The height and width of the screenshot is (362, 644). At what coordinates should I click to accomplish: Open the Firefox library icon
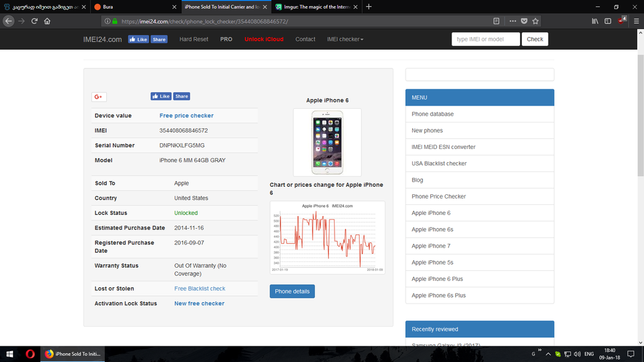click(x=595, y=21)
